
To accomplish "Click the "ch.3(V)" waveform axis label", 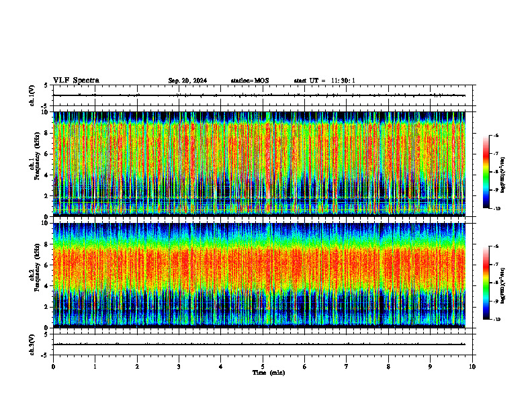I will coord(32,345).
